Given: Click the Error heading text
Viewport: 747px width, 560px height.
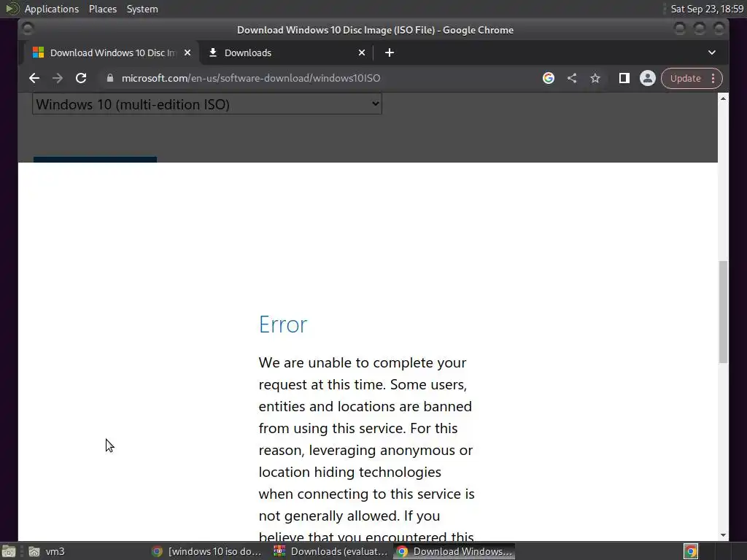Looking at the screenshot, I should [x=283, y=324].
